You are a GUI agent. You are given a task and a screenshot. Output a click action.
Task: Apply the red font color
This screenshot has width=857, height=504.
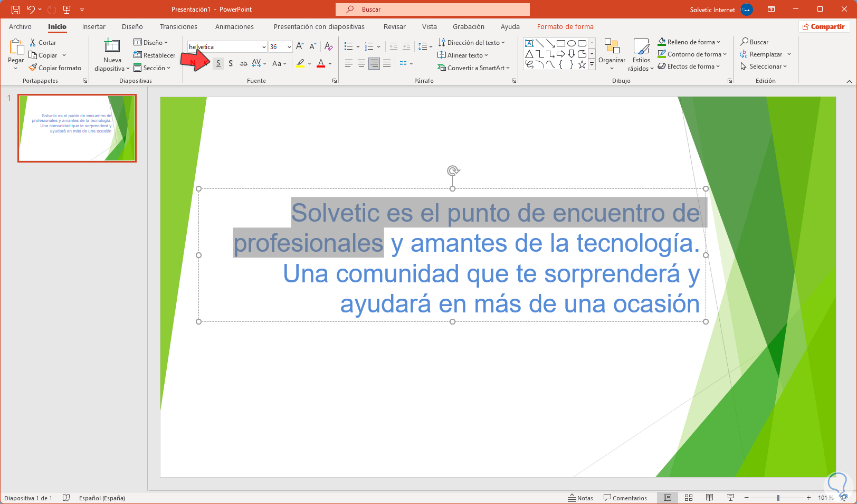321,63
